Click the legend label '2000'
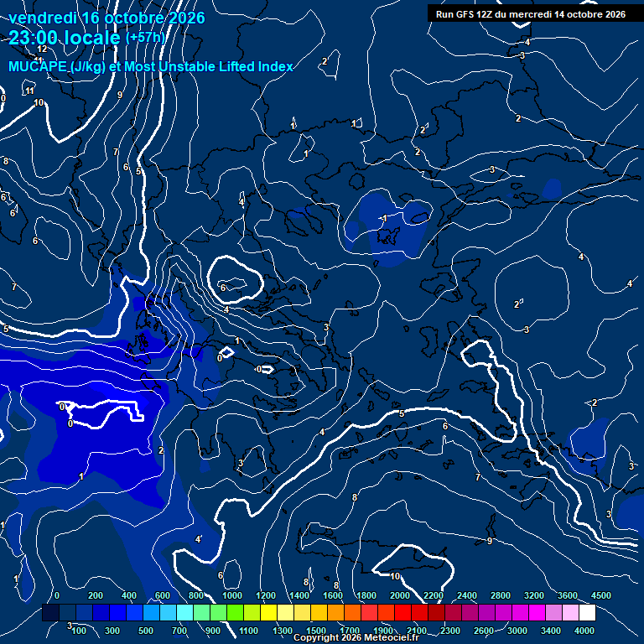Screen dimensions: 644x644 point(400,595)
